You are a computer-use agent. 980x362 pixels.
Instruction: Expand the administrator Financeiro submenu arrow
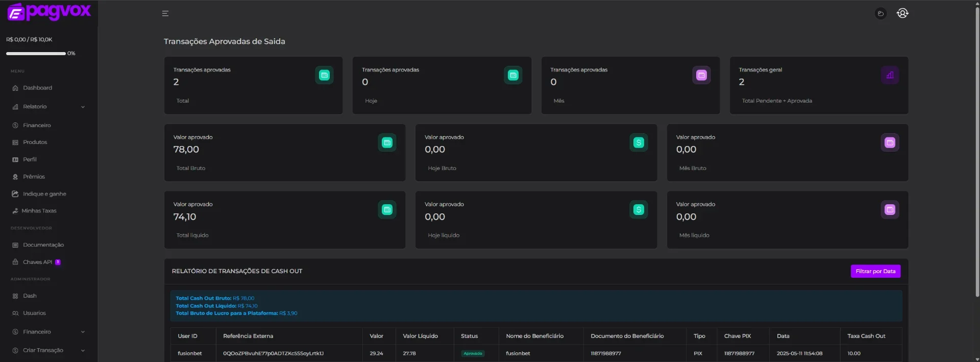(x=83, y=332)
